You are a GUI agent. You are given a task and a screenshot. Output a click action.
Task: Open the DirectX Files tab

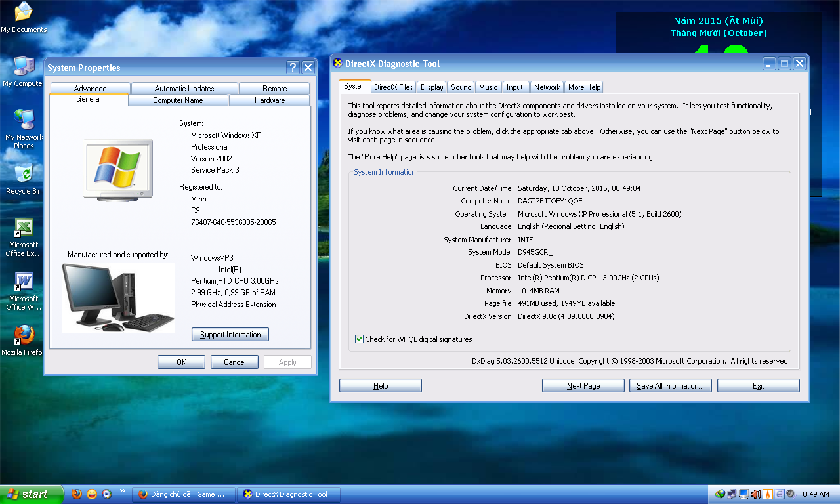coord(394,87)
